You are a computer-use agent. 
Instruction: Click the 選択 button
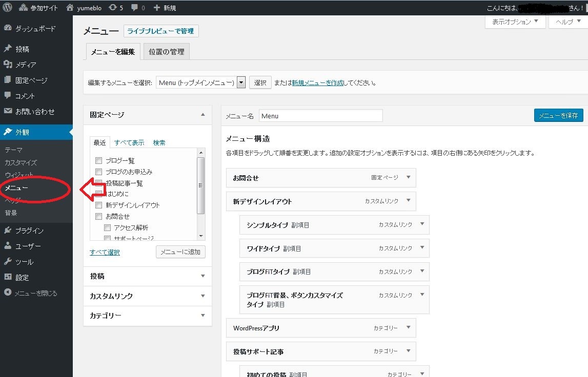pyautogui.click(x=260, y=82)
